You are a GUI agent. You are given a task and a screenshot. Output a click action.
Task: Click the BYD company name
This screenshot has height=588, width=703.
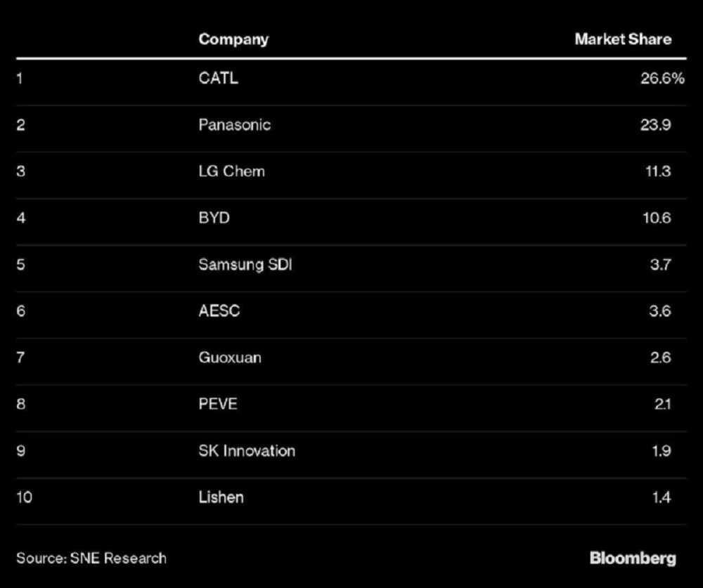pos(214,218)
